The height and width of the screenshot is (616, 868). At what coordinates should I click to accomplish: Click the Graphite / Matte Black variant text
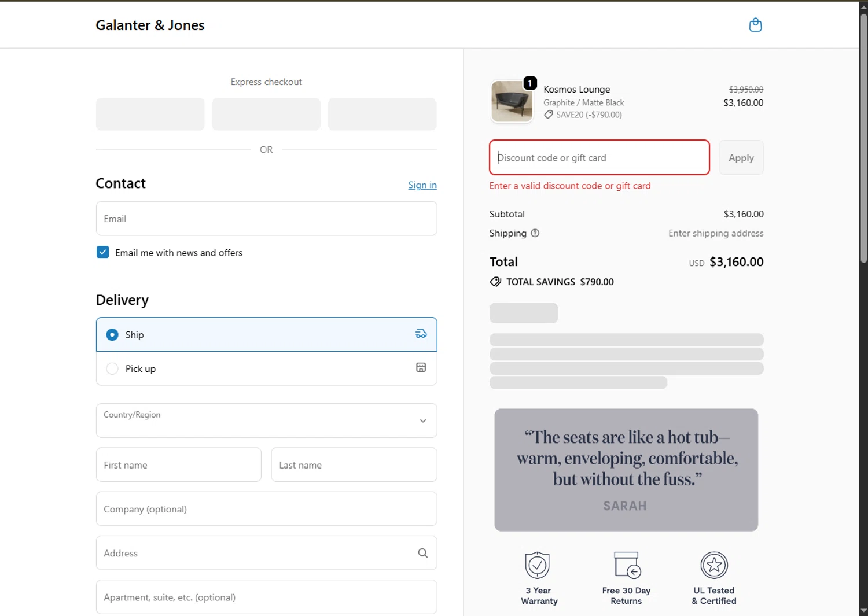[584, 102]
